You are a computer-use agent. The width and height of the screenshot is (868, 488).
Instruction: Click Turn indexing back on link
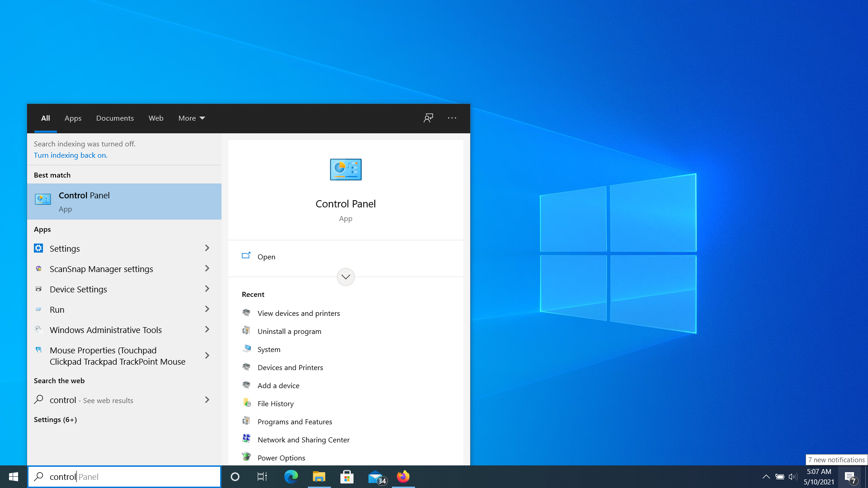coord(71,155)
